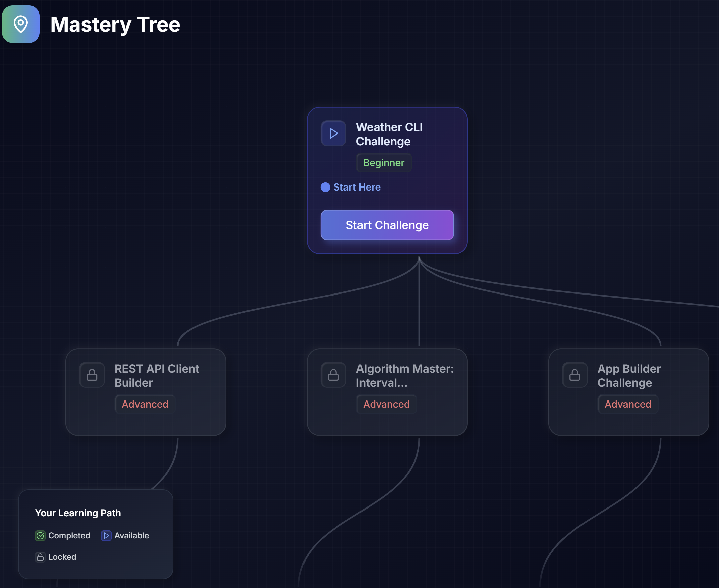Click the REST API Client Builder title text
The width and height of the screenshot is (719, 588).
pyautogui.click(x=157, y=376)
